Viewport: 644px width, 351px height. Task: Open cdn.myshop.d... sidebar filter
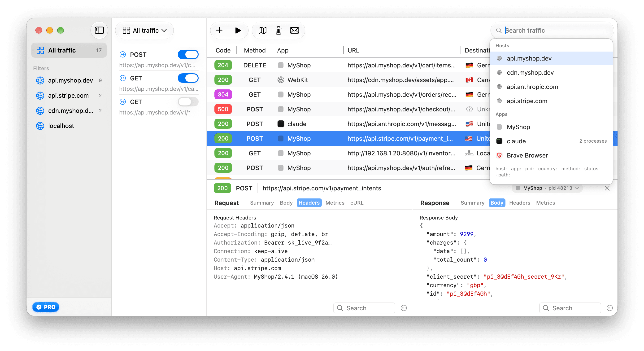click(x=69, y=111)
